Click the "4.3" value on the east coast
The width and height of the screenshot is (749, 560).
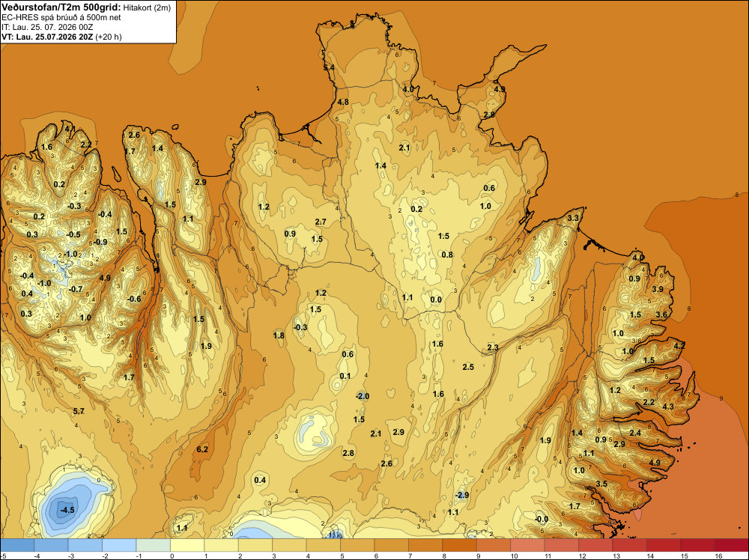tap(668, 407)
